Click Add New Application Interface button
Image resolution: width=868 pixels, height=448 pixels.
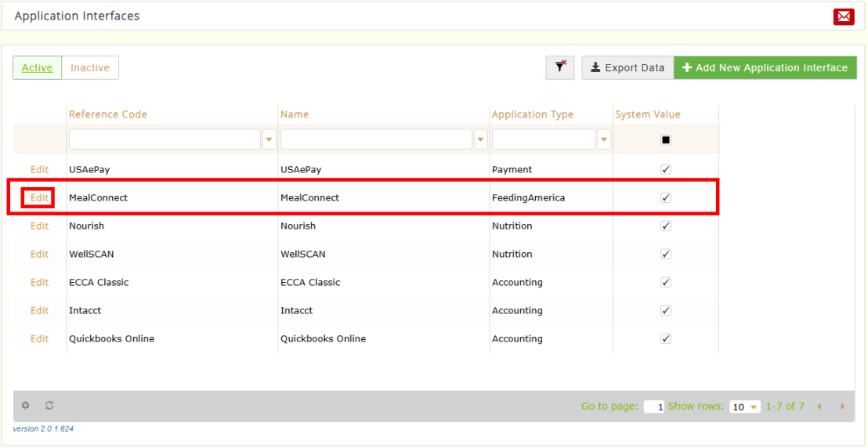(765, 67)
